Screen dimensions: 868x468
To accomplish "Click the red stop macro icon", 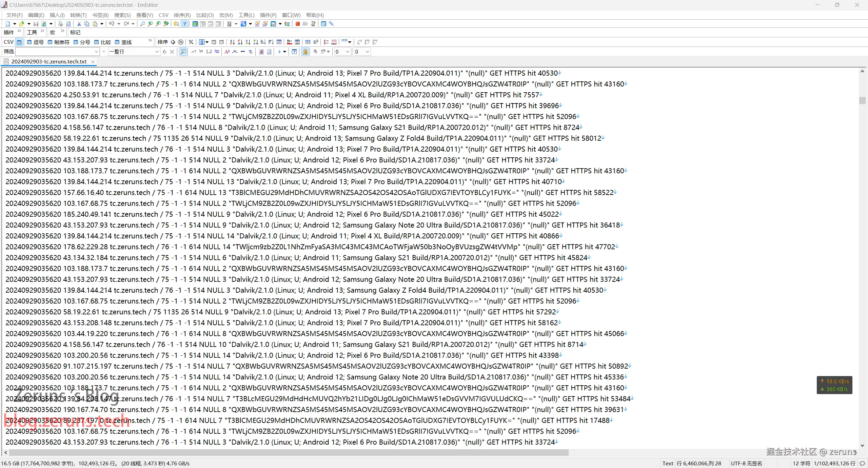I will tap(297, 24).
